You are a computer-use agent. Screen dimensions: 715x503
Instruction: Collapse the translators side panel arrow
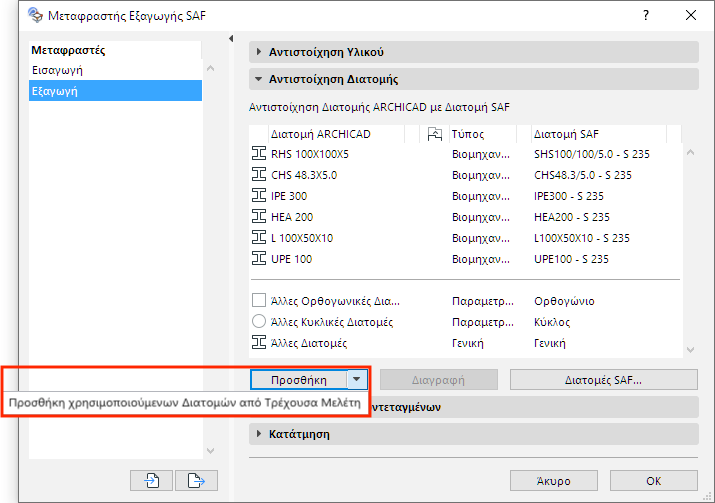coord(231,39)
